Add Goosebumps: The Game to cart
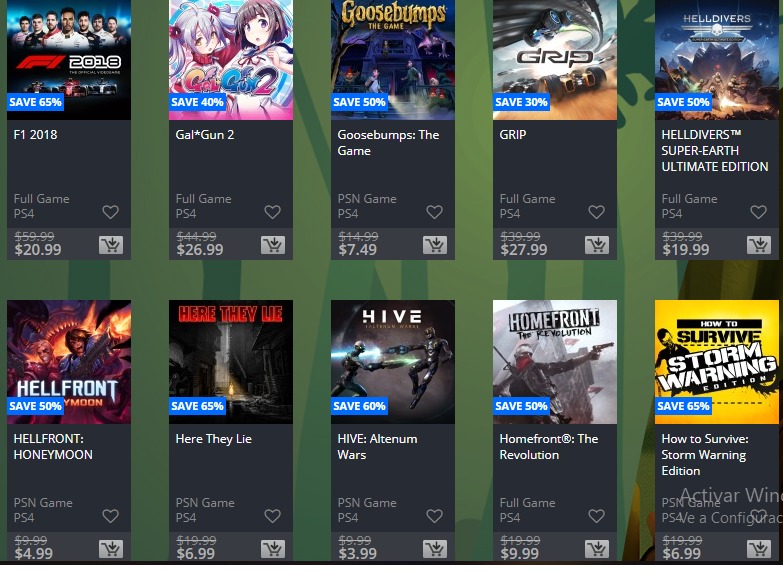Image resolution: width=783 pixels, height=572 pixels. pyautogui.click(x=435, y=245)
